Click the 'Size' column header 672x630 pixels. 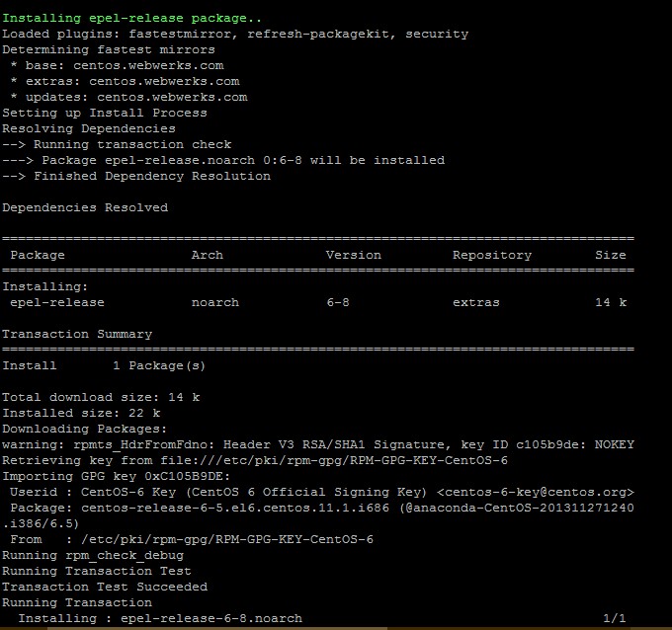point(611,255)
